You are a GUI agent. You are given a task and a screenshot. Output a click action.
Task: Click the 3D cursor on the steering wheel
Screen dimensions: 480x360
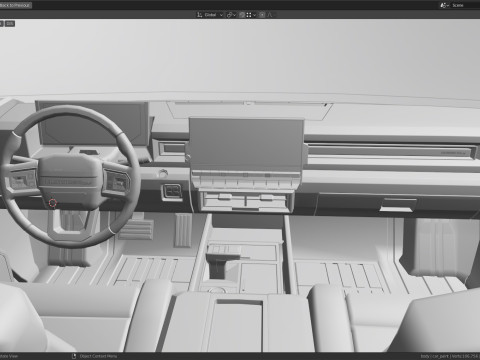[53, 202]
